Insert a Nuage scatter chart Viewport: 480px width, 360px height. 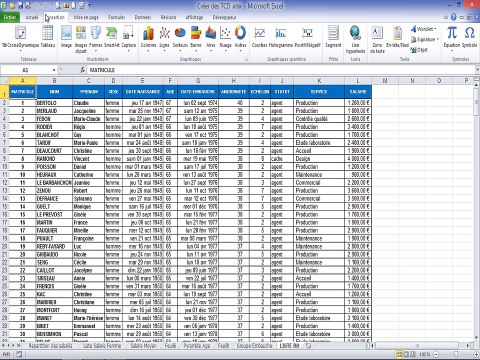click(226, 38)
